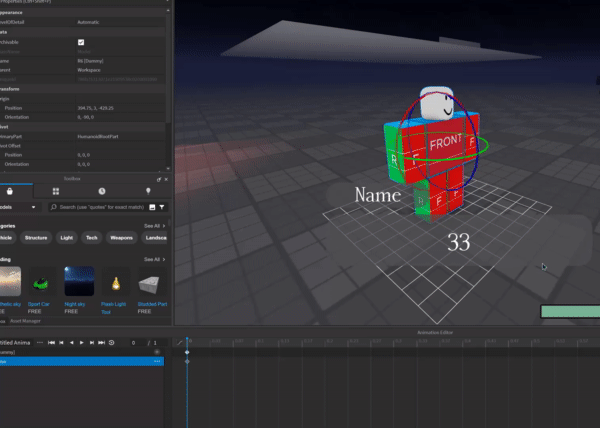The height and width of the screenshot is (428, 600).
Task: Select the Vehicle category chip
Action: click(8, 238)
